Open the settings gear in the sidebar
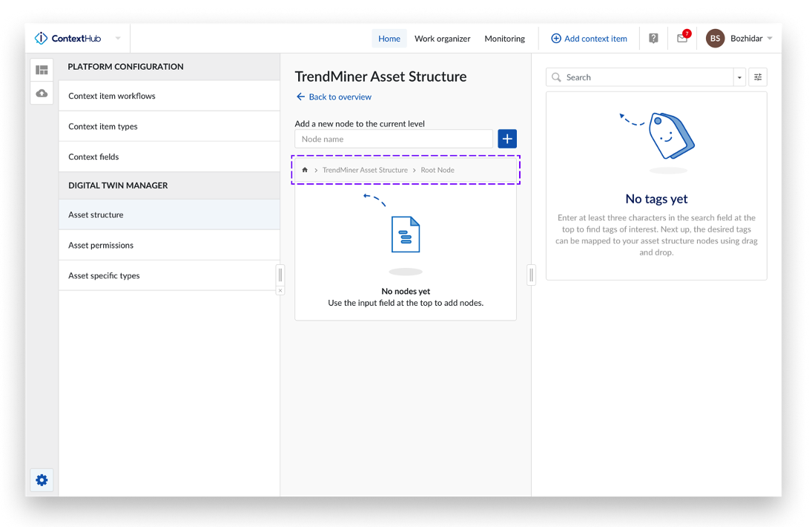This screenshot has width=812, height=527. (x=42, y=480)
